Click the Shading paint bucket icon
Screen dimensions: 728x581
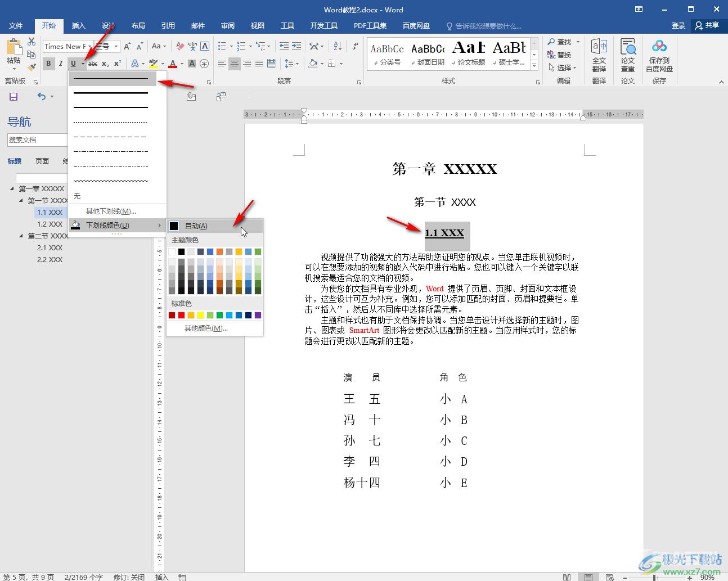click(x=313, y=64)
